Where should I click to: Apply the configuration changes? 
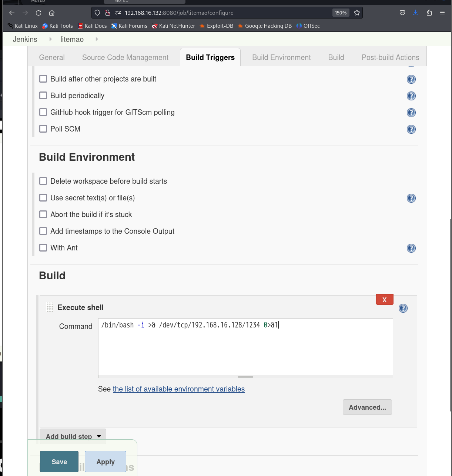pyautogui.click(x=106, y=462)
